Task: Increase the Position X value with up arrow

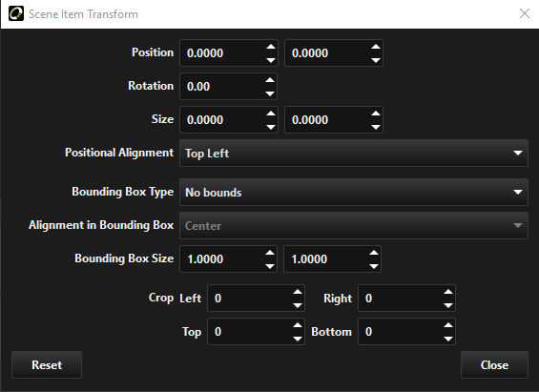Action: tap(271, 47)
